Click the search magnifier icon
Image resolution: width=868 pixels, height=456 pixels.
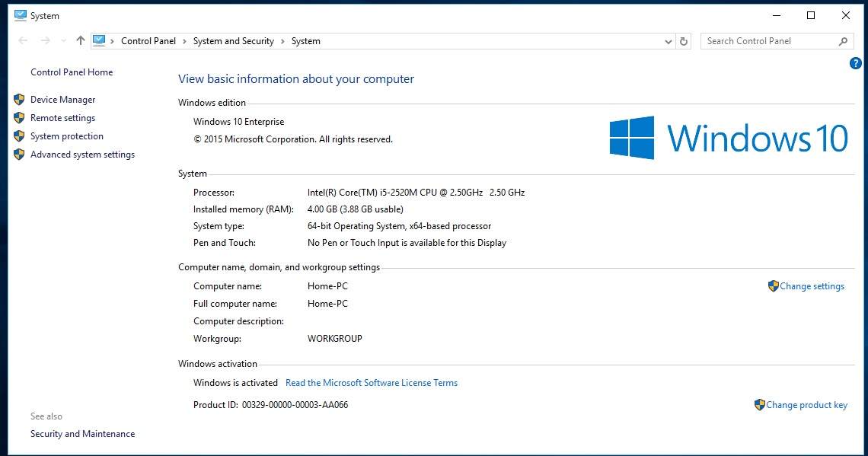pyautogui.click(x=843, y=41)
